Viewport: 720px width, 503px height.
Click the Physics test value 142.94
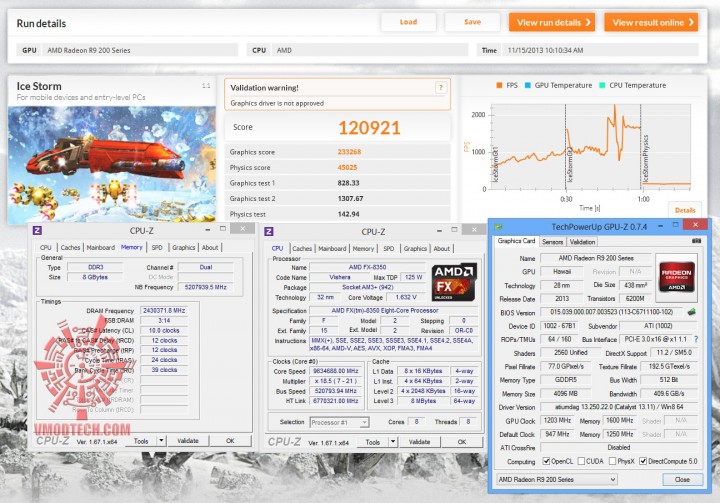point(349,214)
